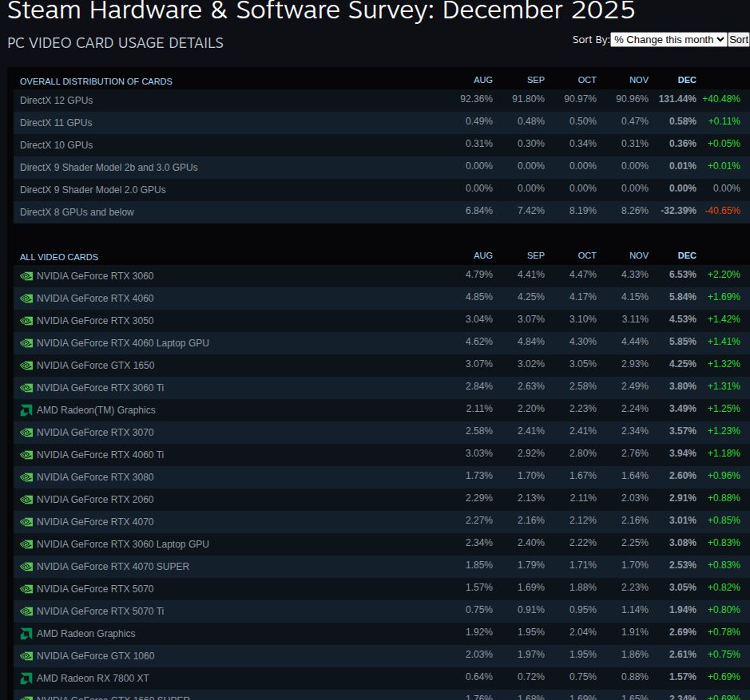Click AMD icon beside Radeon RX 7800 XT

(x=26, y=678)
